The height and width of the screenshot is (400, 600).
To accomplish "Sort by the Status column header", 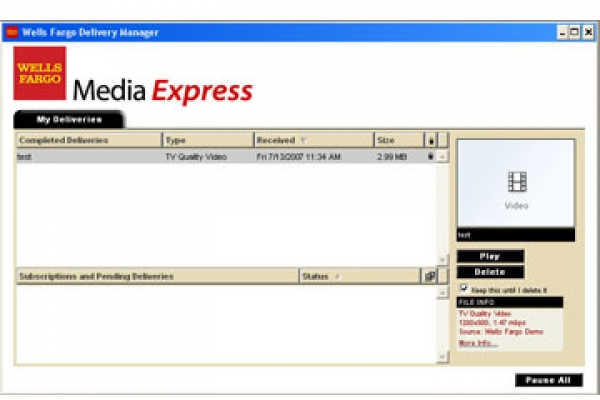I will tap(359, 276).
